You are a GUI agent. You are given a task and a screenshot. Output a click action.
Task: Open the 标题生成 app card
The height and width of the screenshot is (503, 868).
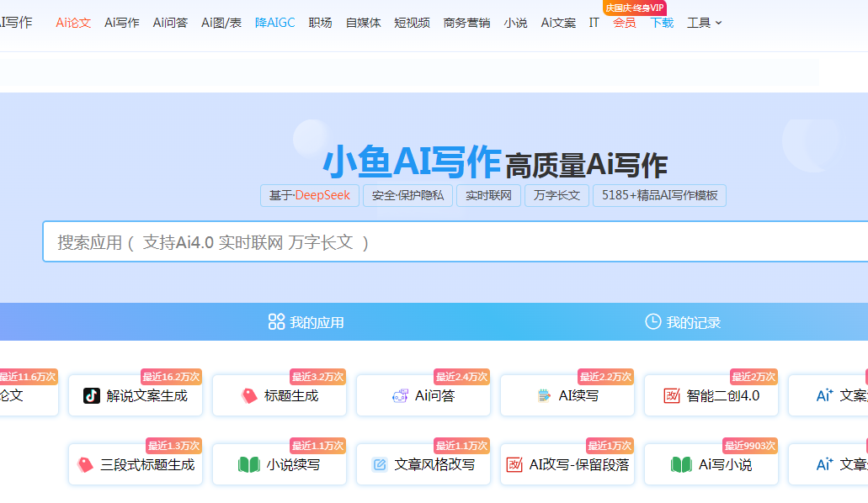[280, 395]
